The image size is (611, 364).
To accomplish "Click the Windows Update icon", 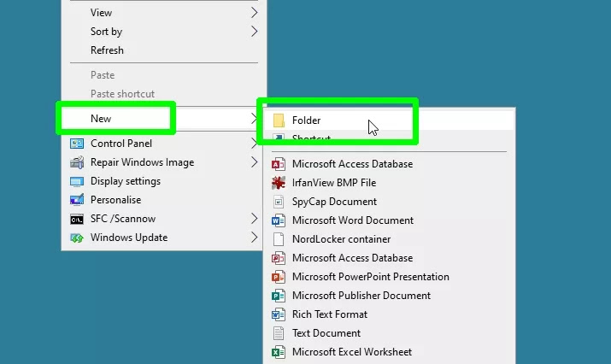I will tap(77, 238).
